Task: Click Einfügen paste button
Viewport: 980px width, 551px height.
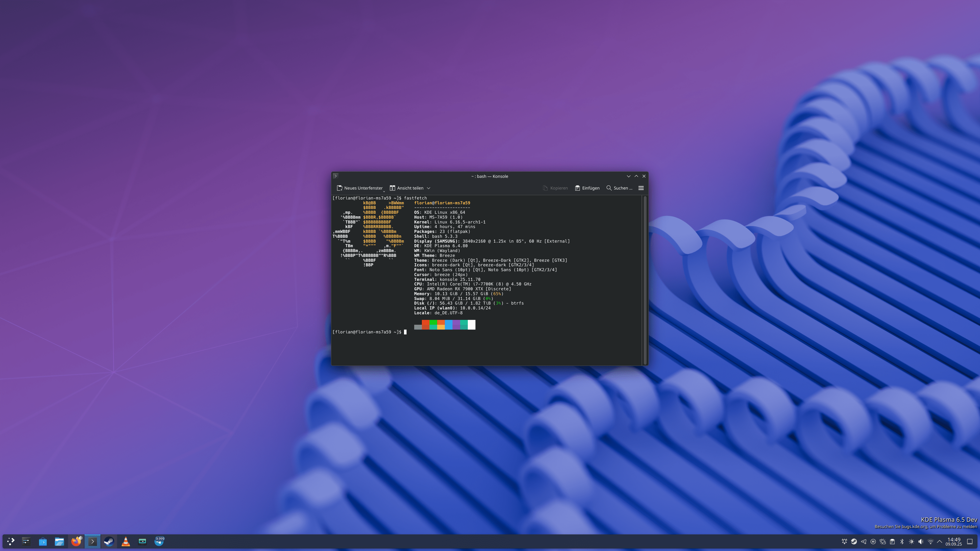Action: coord(587,188)
